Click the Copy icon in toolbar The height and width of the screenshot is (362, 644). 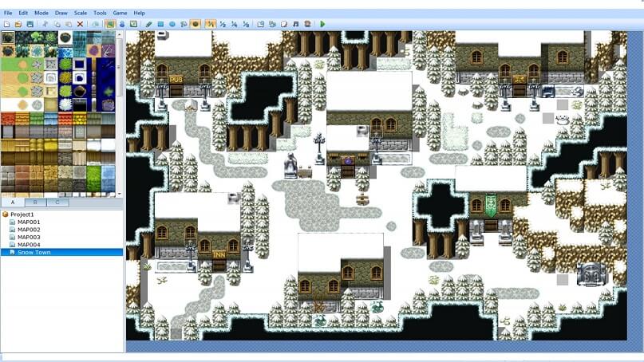click(x=57, y=24)
